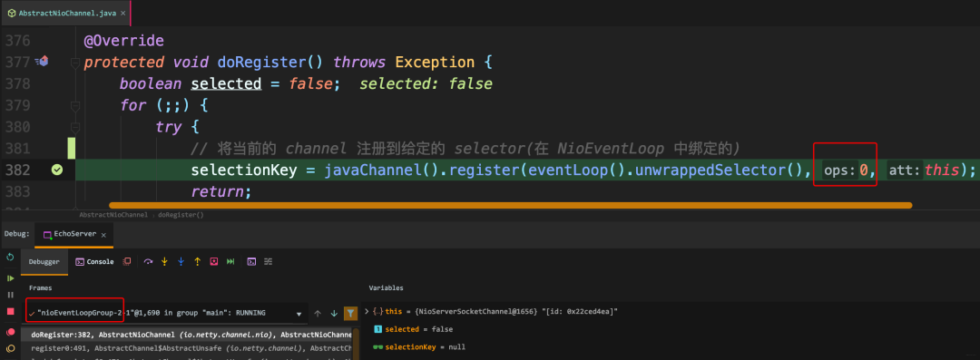Click the Step Over debugger icon

(x=148, y=262)
